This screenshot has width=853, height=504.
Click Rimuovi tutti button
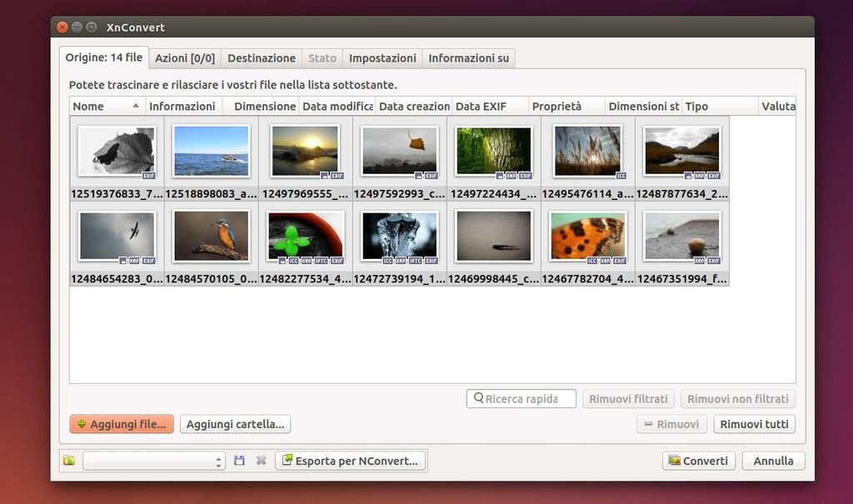(754, 424)
